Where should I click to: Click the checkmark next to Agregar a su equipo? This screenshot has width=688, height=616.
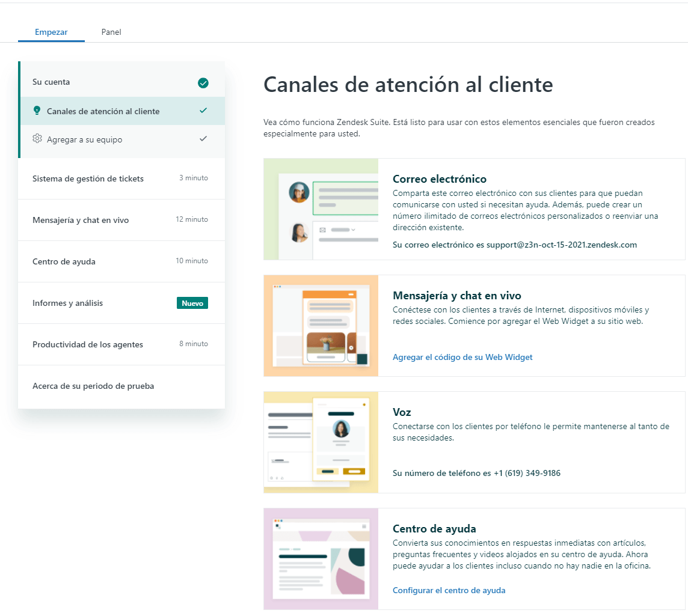click(x=204, y=139)
